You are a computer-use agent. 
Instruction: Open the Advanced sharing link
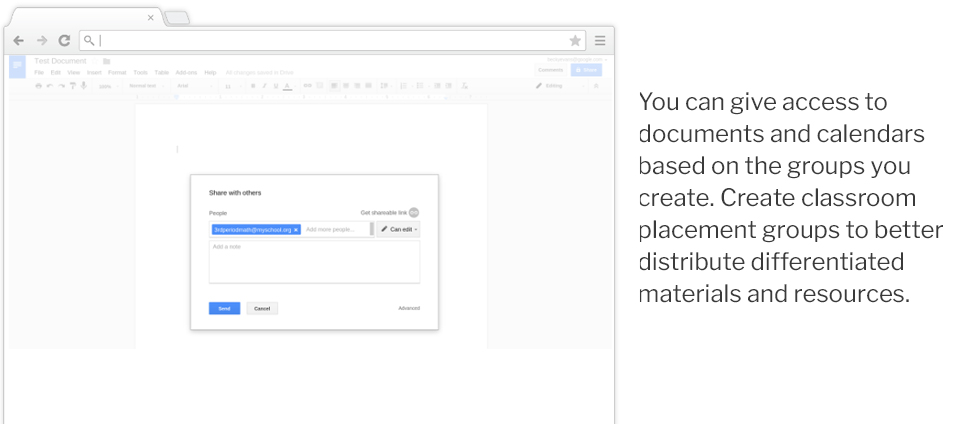pyautogui.click(x=408, y=308)
